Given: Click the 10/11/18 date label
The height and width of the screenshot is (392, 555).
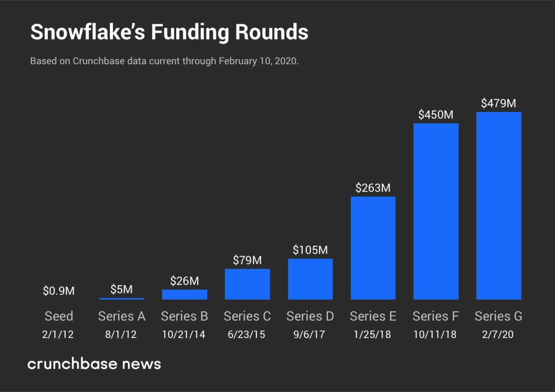Looking at the screenshot, I should coord(435,334).
